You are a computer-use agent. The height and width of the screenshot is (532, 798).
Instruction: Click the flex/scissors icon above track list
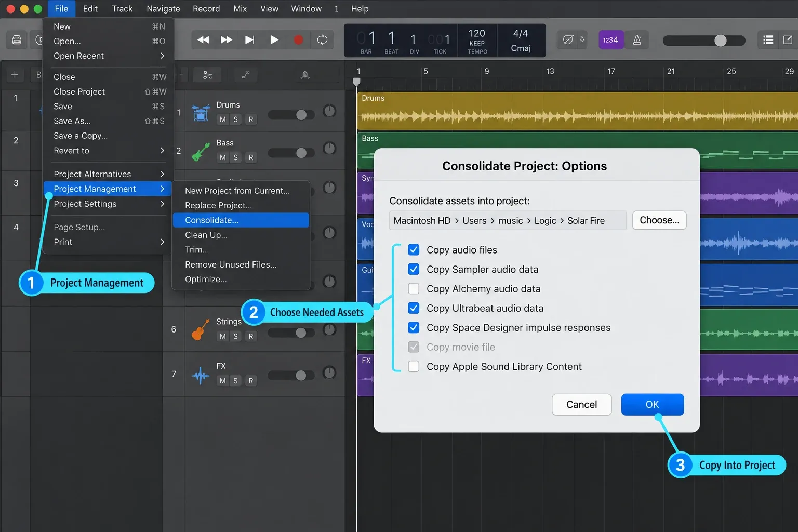click(x=207, y=75)
